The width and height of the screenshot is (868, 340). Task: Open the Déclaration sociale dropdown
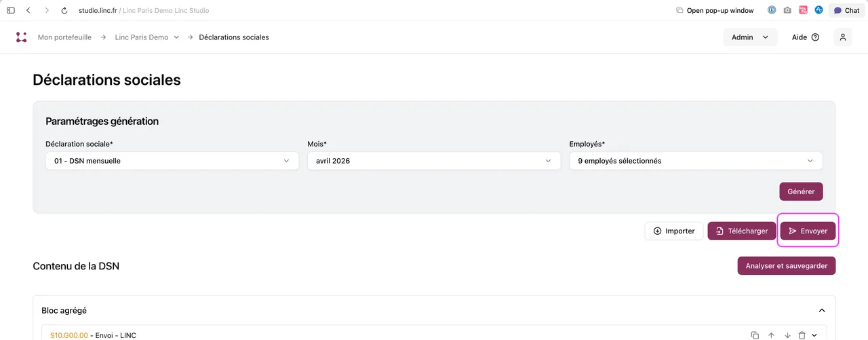[172, 161]
